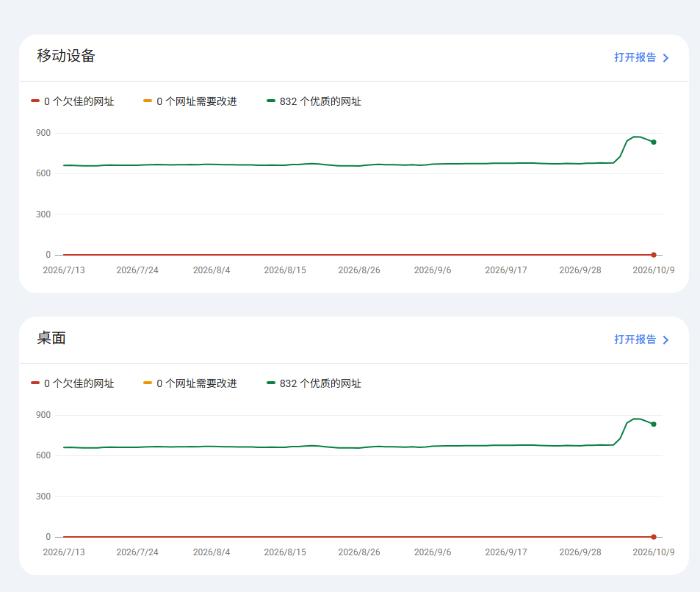Toggle mobile needs-improvement orange legend
This screenshot has width=700, height=592.
pos(190,101)
